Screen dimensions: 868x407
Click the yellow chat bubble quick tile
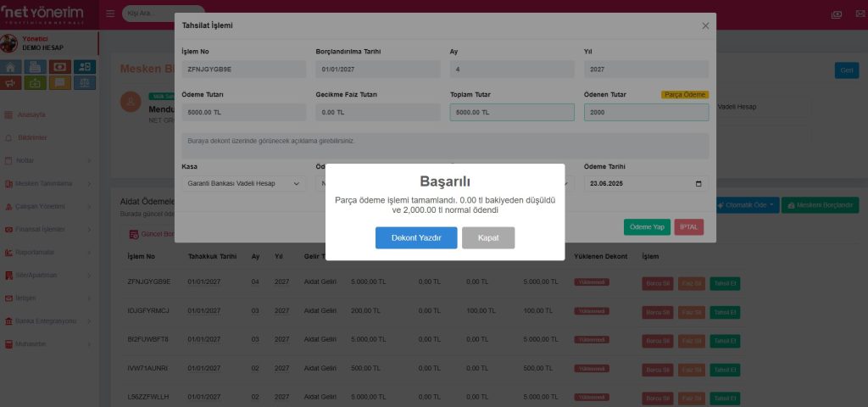coord(59,83)
